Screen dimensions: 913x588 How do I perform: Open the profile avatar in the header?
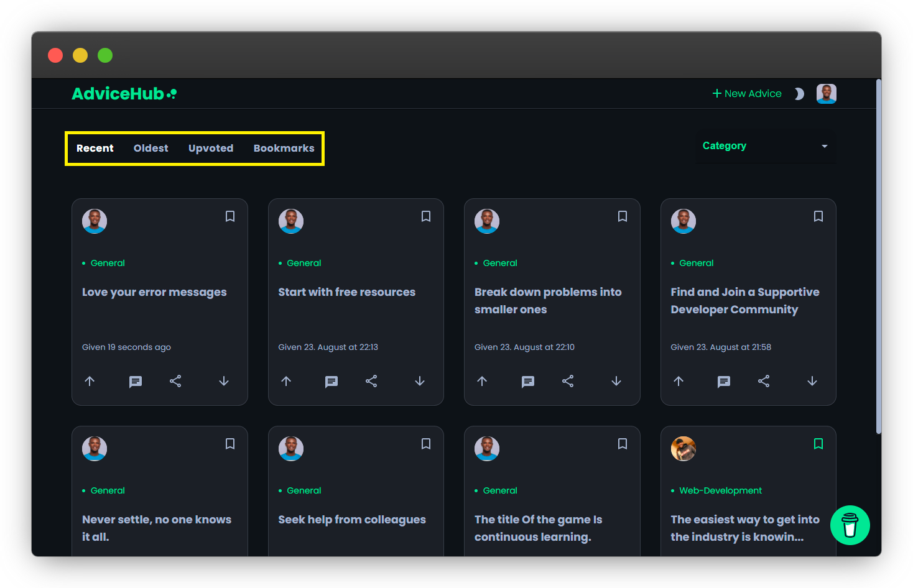tap(827, 94)
